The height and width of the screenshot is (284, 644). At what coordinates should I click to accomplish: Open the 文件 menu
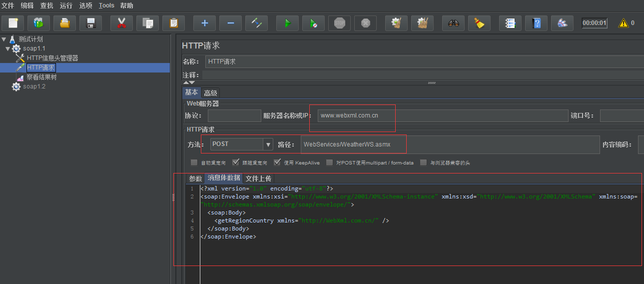tap(7, 5)
